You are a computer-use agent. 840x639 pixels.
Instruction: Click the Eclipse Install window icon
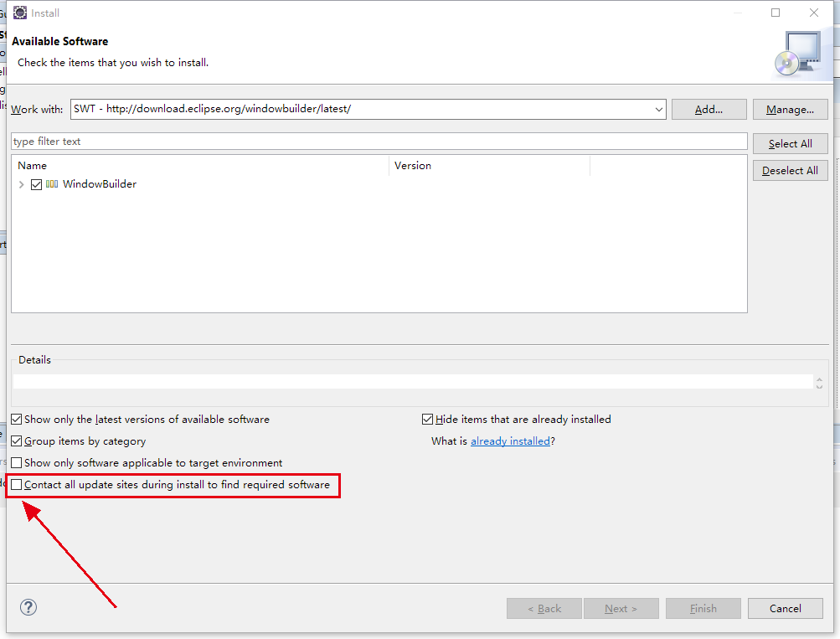coord(20,13)
